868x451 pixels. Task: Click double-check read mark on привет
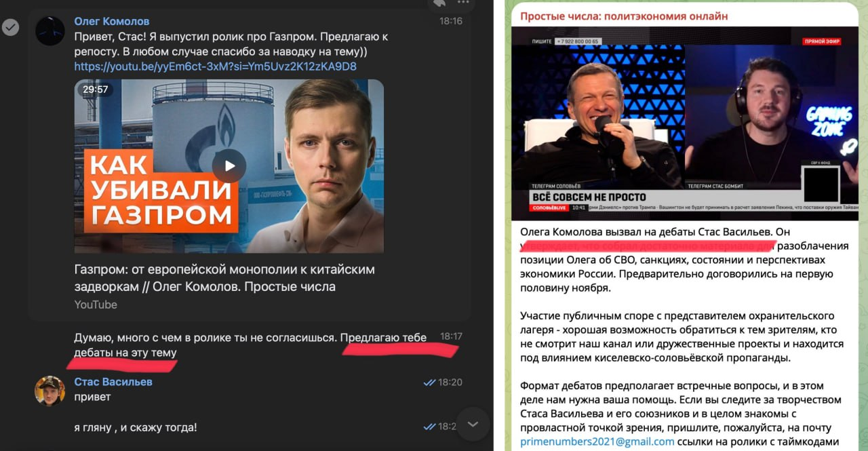click(x=429, y=383)
